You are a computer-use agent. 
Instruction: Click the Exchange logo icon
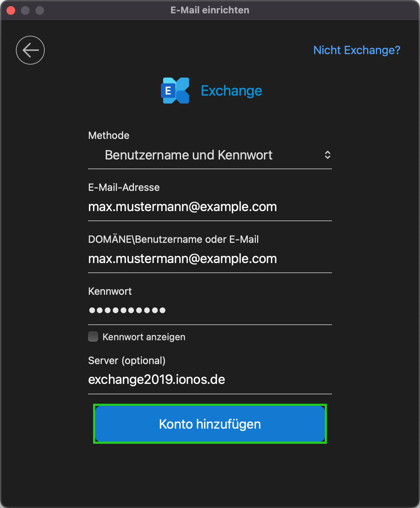175,91
